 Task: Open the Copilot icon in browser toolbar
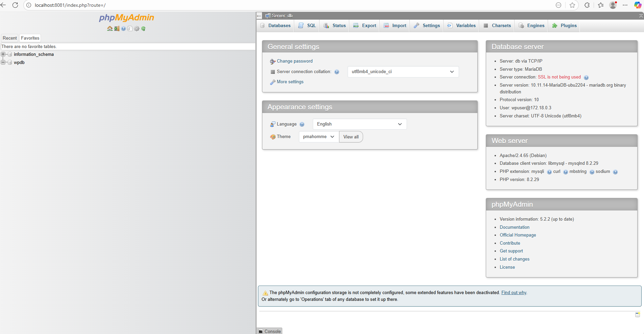point(638,5)
